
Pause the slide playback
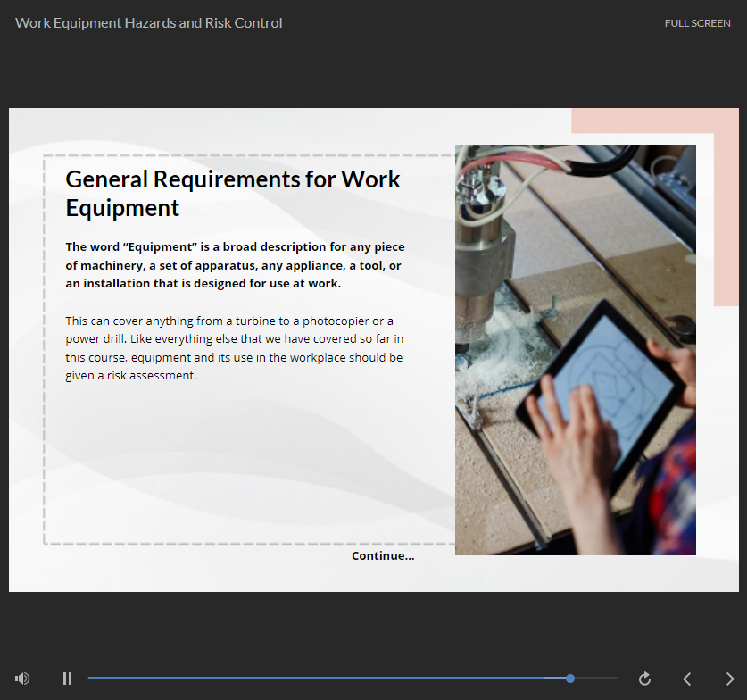[x=67, y=679]
